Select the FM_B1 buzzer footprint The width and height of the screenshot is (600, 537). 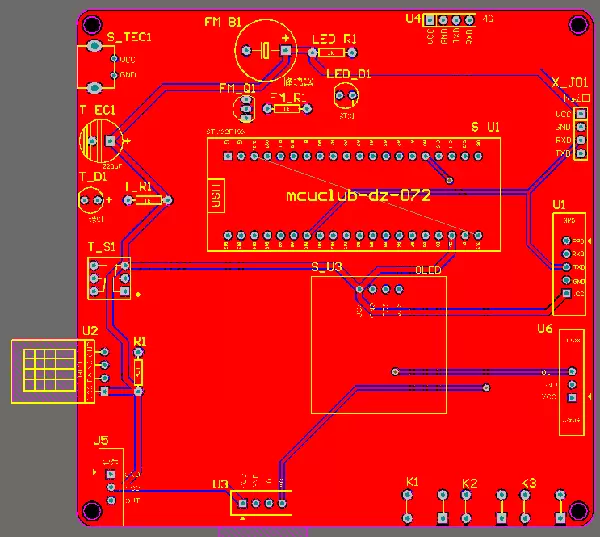267,50
